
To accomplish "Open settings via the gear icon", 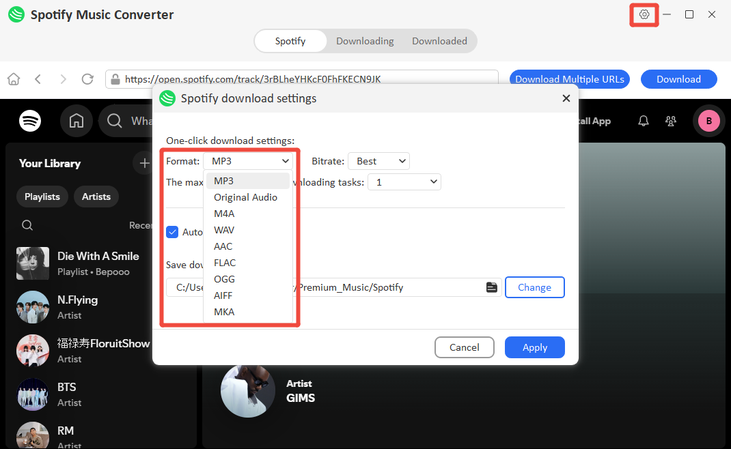I will pos(644,15).
